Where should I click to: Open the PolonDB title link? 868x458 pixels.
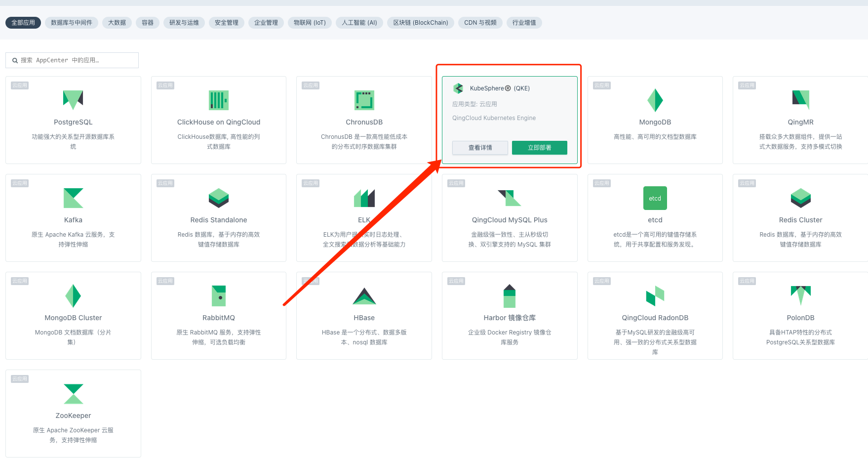(801, 318)
